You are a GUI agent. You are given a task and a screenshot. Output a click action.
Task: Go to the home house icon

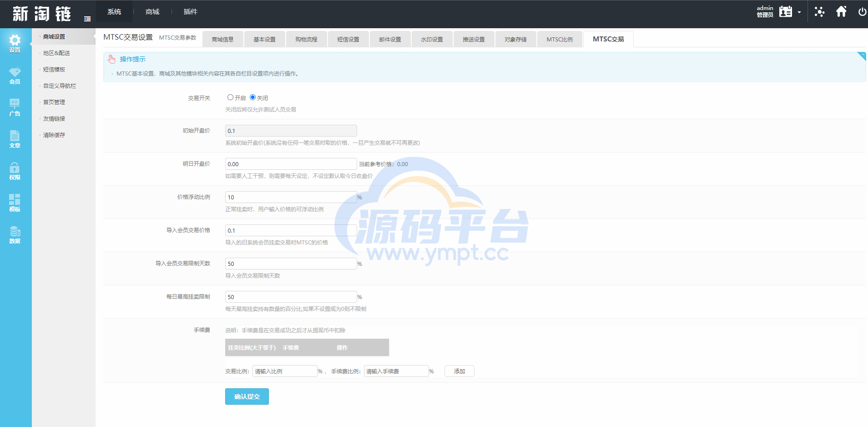pyautogui.click(x=841, y=11)
